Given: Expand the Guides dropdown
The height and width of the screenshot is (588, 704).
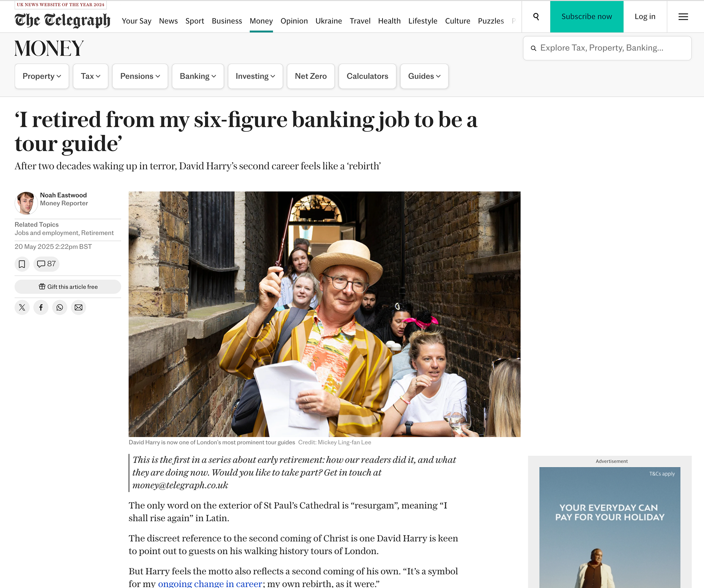Looking at the screenshot, I should [424, 76].
